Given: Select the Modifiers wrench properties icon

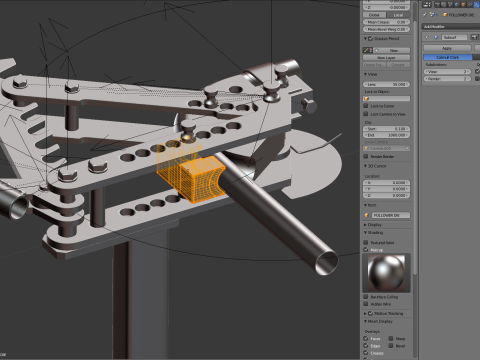Looking at the screenshot, I should tap(476, 5).
